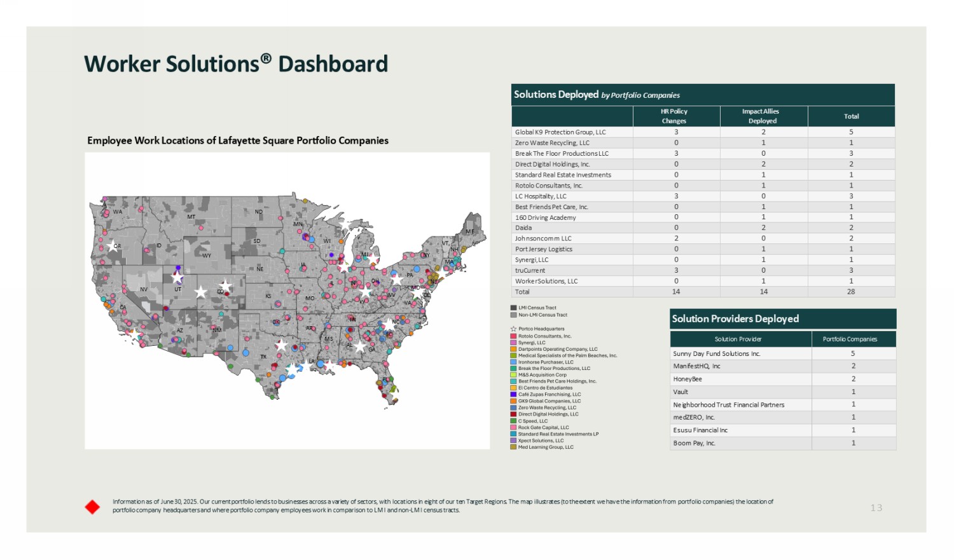Select the 'Port Jersey Logistics' row
The width and height of the screenshot is (954, 560).
(x=703, y=249)
